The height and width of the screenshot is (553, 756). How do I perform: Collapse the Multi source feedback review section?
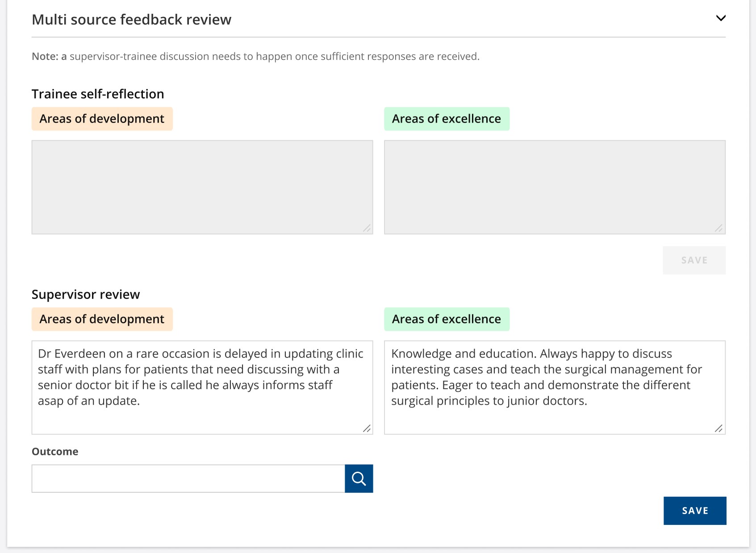(x=721, y=18)
